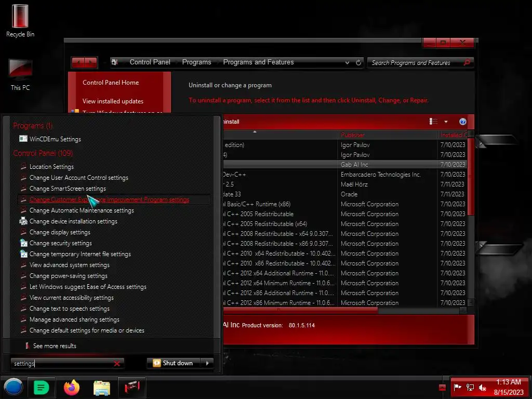Image resolution: width=532 pixels, height=399 pixels.
Task: Open See more results
Action: 55,345
